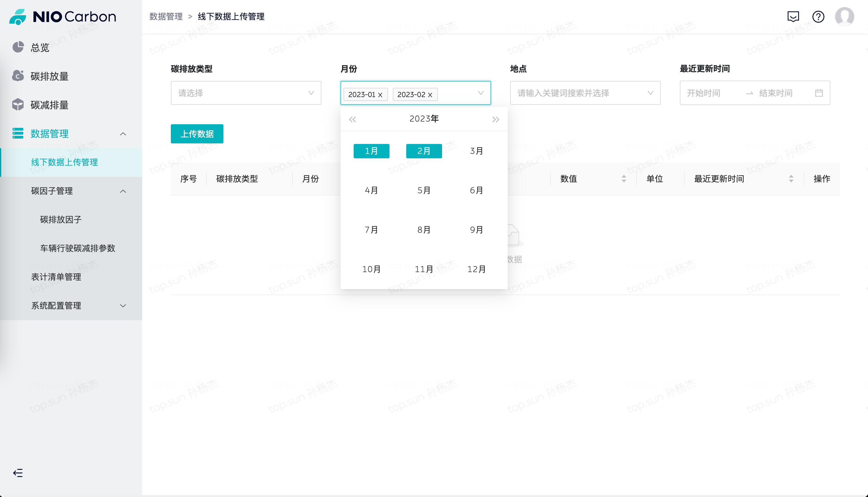Viewport: 868px width, 497px height.
Task: Collapse the 数据管理 menu chevron
Action: click(123, 134)
